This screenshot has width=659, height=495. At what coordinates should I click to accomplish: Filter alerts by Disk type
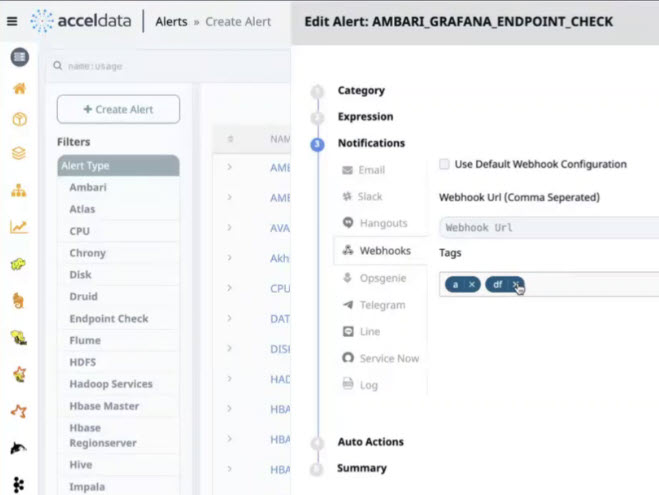tap(119, 275)
